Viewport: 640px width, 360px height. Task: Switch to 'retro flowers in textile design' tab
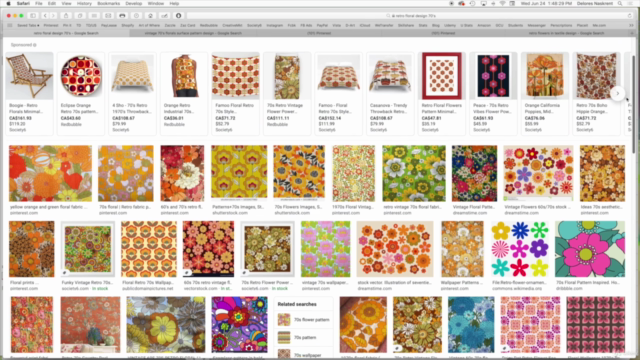coord(567,33)
